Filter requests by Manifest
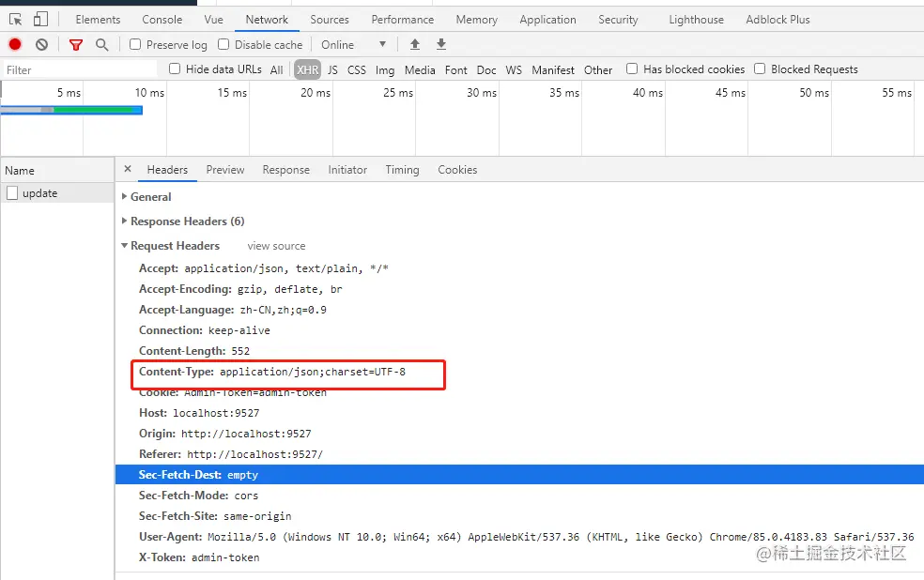Screen dimensions: 924x580 point(553,69)
